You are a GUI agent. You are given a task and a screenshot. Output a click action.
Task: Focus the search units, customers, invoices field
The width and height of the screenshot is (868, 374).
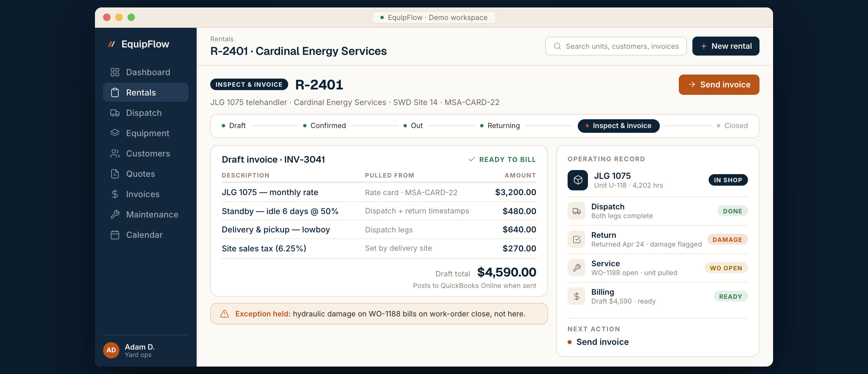click(616, 46)
